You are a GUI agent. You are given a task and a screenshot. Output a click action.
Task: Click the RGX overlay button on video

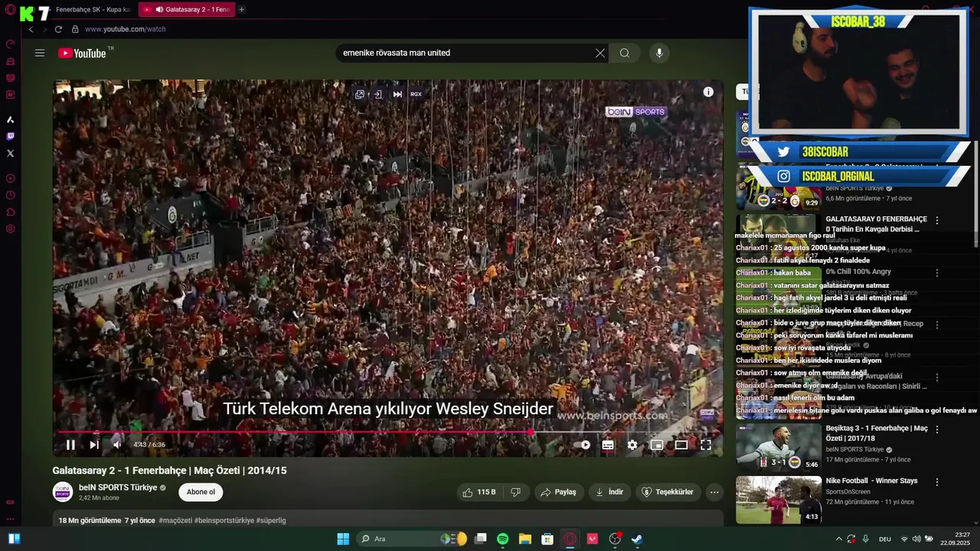[x=416, y=94]
